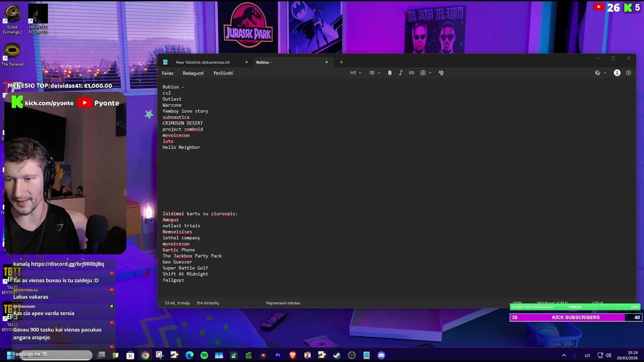This screenshot has width=644, height=362.
Task: Click the 'project zomboid' line
Action: [183, 129]
